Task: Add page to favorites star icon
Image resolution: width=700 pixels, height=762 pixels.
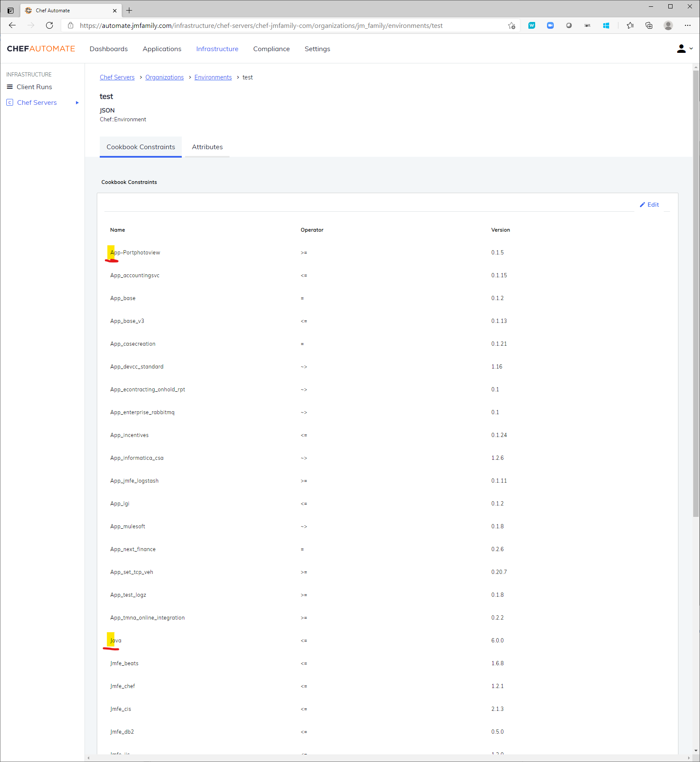Action: [511, 25]
